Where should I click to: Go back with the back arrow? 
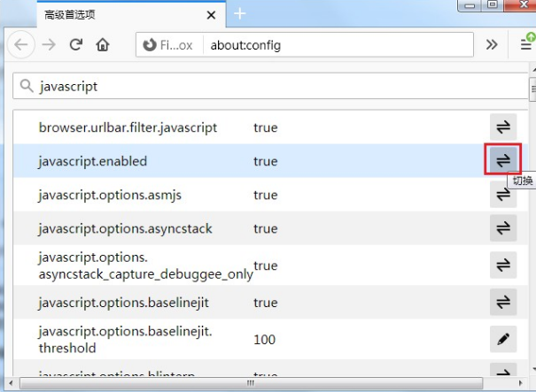[22, 44]
